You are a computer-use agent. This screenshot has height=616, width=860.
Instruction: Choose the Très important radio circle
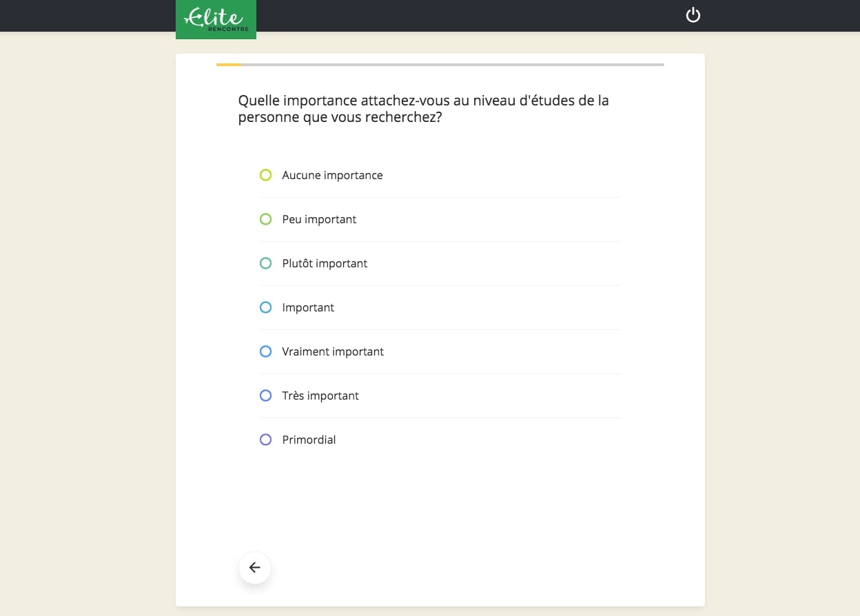(265, 396)
